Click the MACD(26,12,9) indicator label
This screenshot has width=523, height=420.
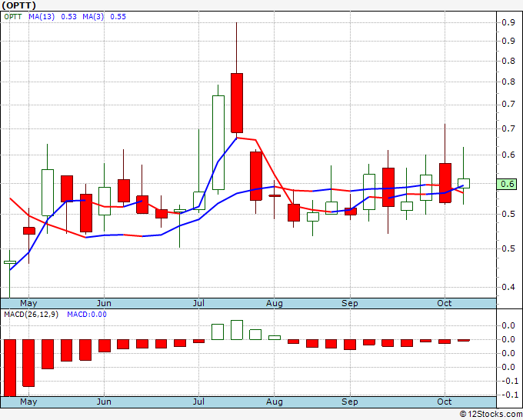[31, 315]
